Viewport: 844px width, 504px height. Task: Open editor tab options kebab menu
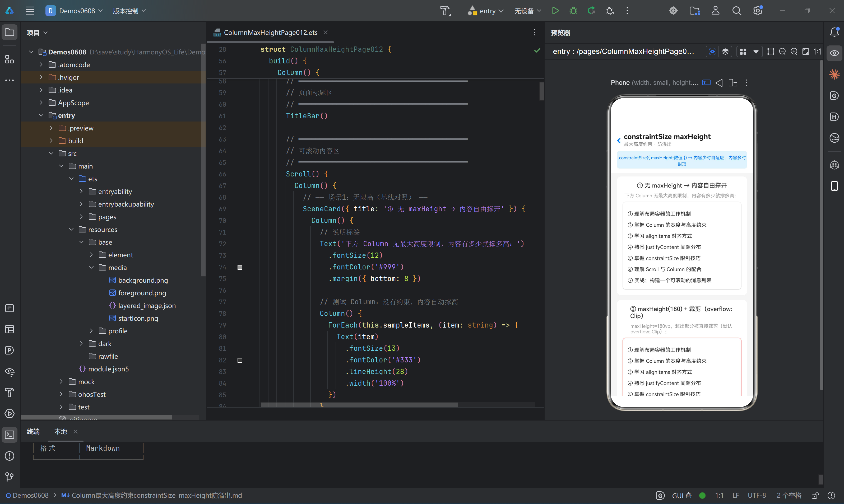tap(534, 32)
